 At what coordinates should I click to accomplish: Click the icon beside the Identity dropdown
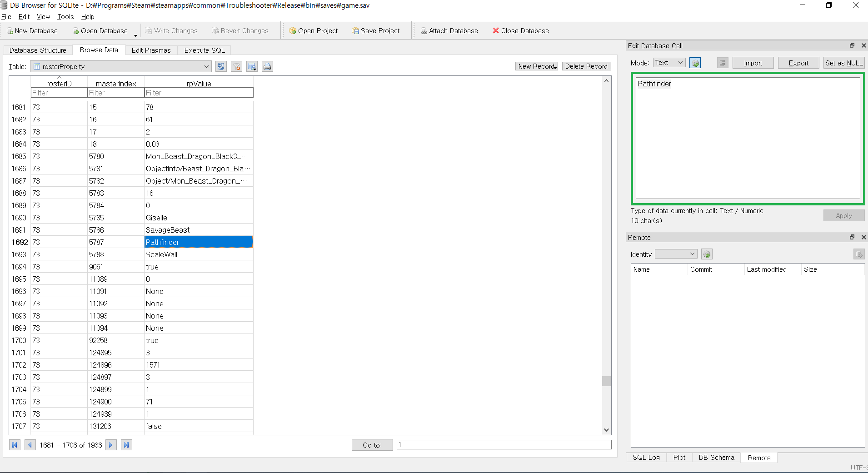707,254
